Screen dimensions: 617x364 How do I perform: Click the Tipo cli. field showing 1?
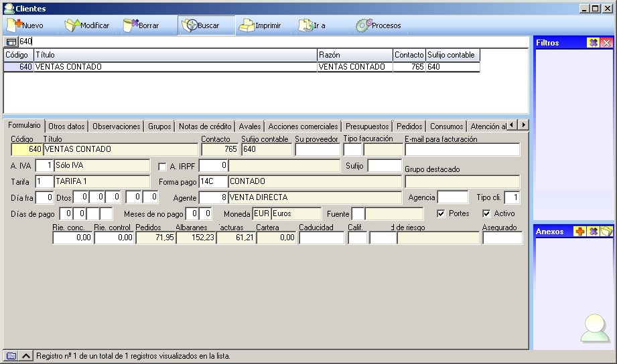pos(512,197)
